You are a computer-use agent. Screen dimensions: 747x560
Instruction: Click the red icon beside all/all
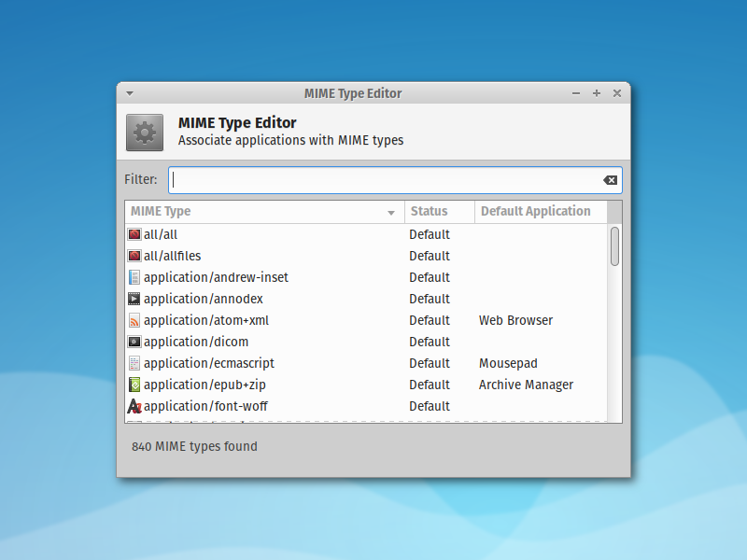[134, 233]
